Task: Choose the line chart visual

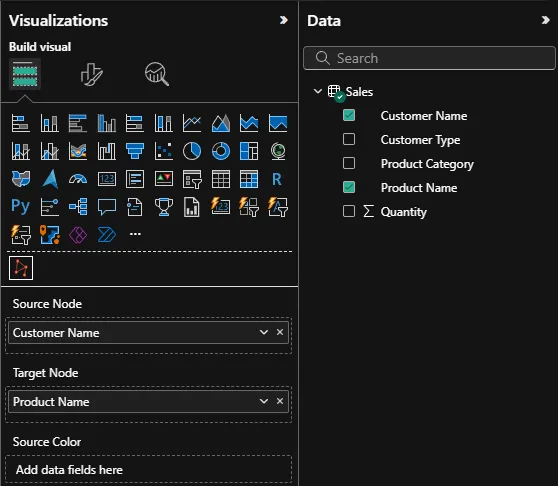Action: click(192, 123)
